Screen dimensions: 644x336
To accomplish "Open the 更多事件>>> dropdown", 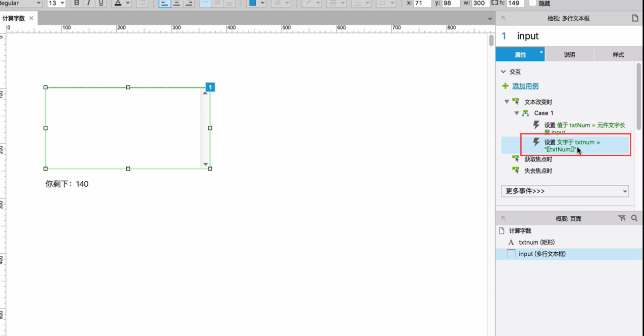I will pyautogui.click(x=565, y=191).
